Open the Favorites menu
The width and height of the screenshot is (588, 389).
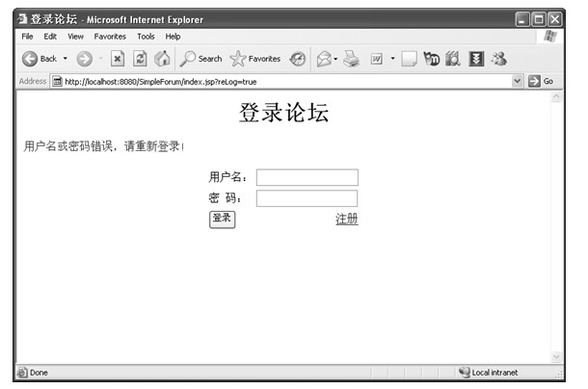pyautogui.click(x=110, y=37)
